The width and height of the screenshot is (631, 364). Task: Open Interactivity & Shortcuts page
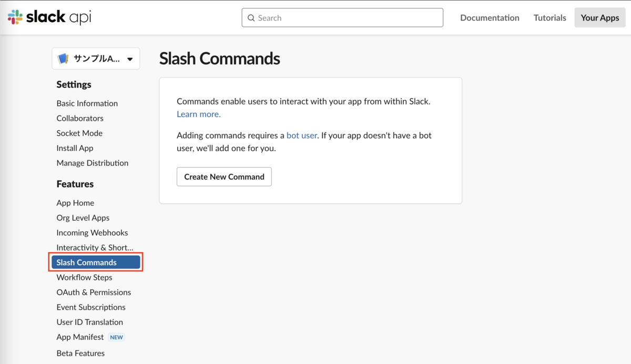coord(95,247)
